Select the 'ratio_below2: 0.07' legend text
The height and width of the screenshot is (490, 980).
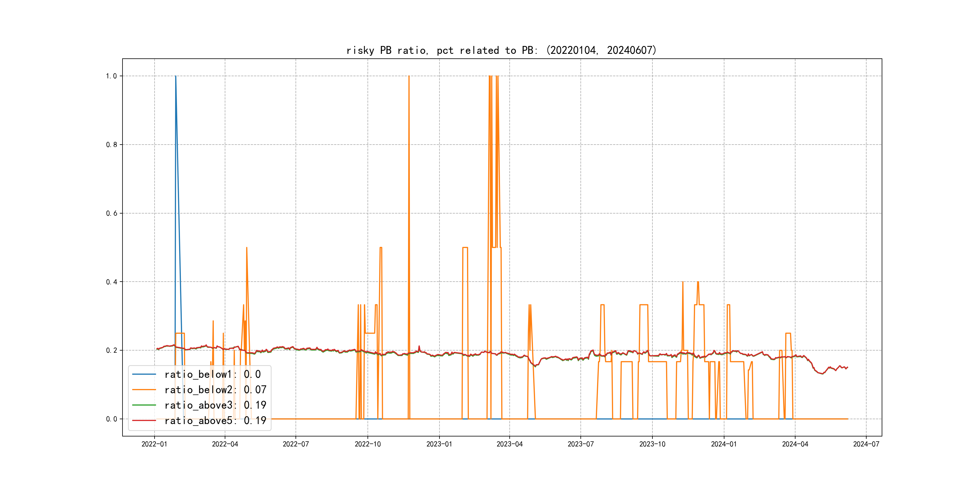[x=215, y=390]
